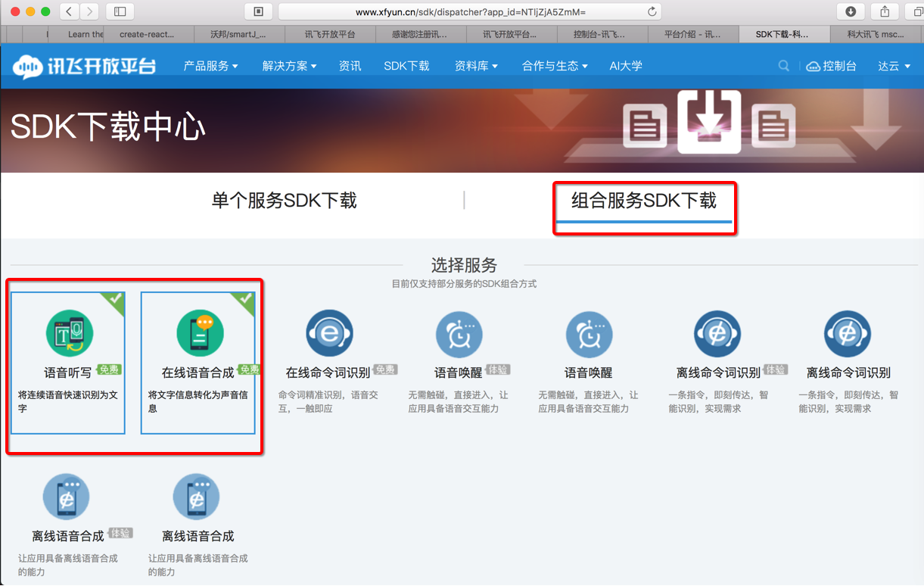Click the 选择服务 section heading
Image resolution: width=924 pixels, height=586 pixels.
click(464, 265)
